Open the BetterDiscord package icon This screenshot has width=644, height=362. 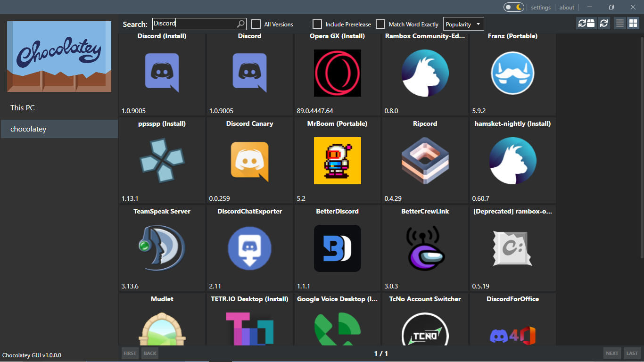pos(338,248)
